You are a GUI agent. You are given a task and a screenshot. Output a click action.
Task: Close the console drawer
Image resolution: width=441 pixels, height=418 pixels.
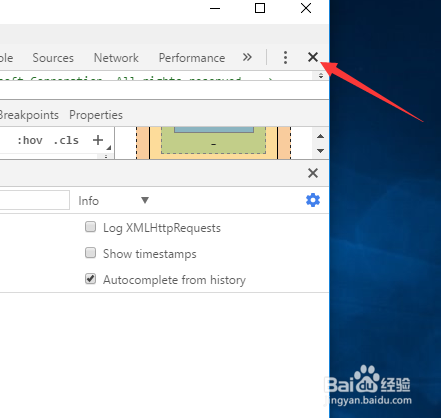point(313,173)
